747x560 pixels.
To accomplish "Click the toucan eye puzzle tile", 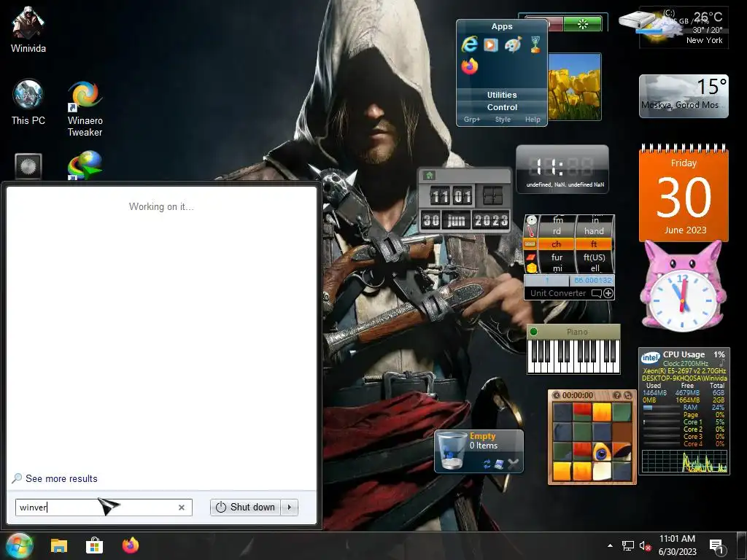I will [602, 451].
